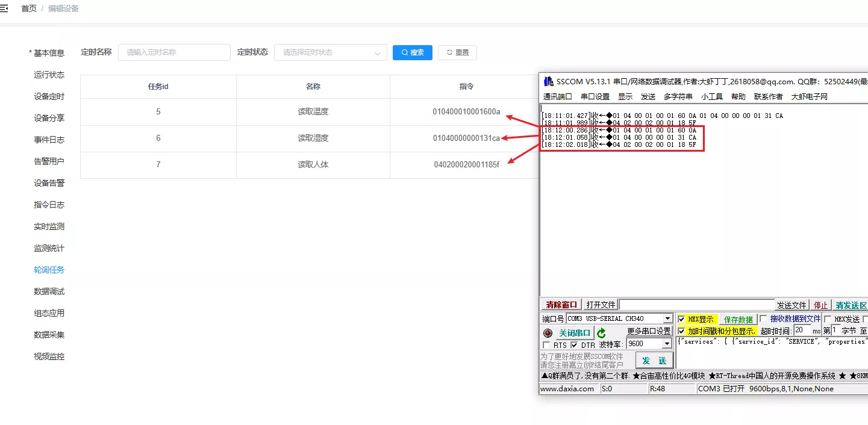868x425 pixels.
Task: Click the 关闭串口 button
Action: tap(574, 333)
